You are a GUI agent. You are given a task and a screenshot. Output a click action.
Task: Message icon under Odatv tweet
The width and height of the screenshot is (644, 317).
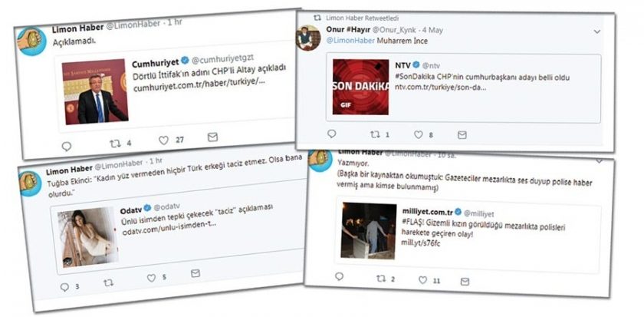[195, 273]
